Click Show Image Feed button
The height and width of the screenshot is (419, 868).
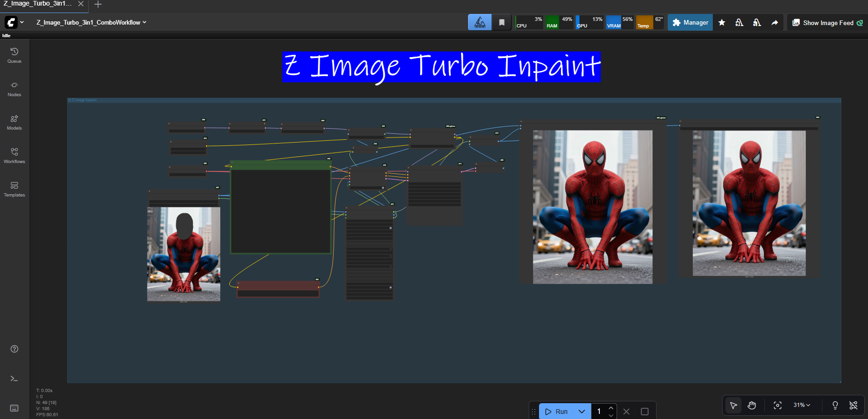pos(828,22)
